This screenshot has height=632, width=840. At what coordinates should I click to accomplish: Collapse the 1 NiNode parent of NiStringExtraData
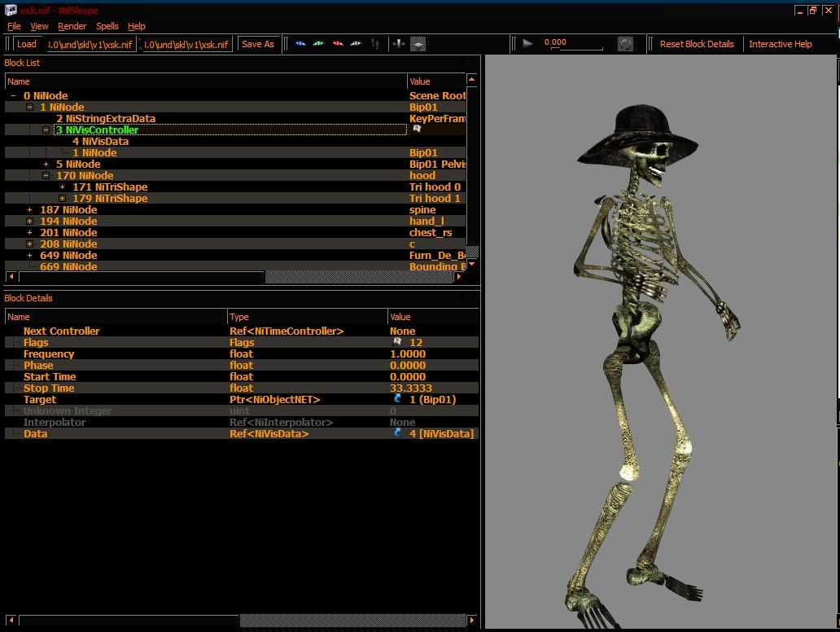tap(30, 108)
